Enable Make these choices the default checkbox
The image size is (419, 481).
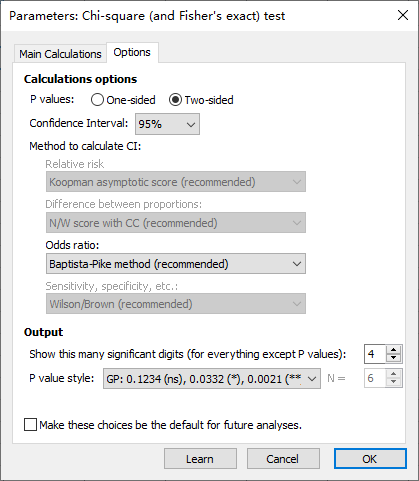coord(30,425)
